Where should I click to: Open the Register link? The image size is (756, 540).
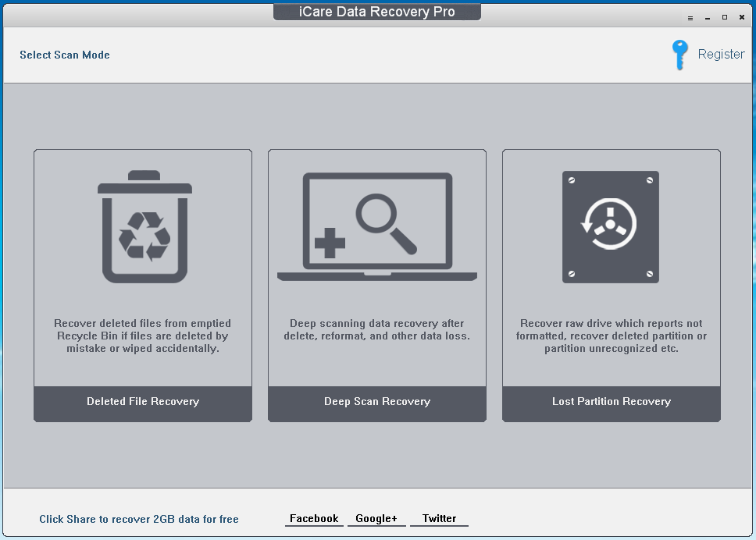pos(720,54)
